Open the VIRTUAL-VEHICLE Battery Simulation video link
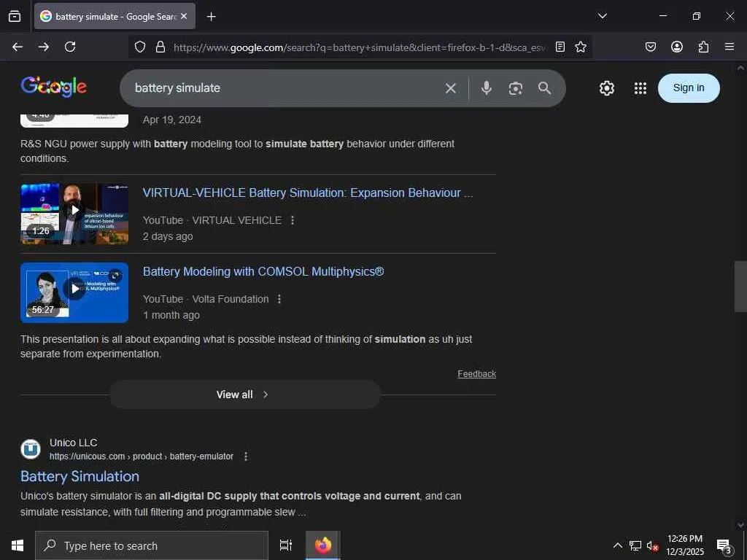 pos(308,192)
